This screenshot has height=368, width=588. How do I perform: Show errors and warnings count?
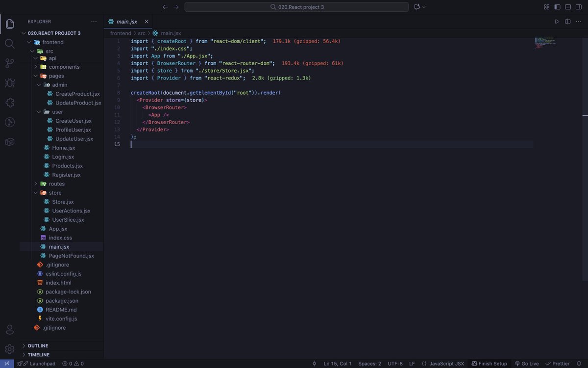coord(73,364)
